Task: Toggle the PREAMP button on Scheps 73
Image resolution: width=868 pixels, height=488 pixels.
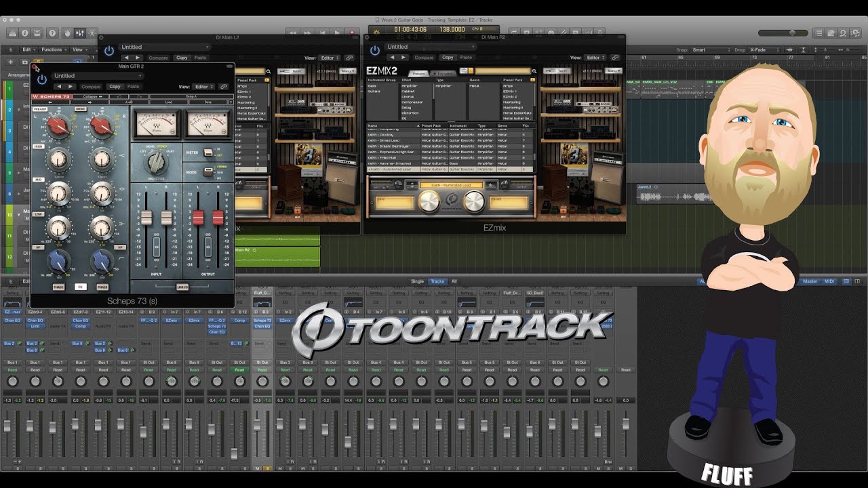Action: [x=40, y=108]
